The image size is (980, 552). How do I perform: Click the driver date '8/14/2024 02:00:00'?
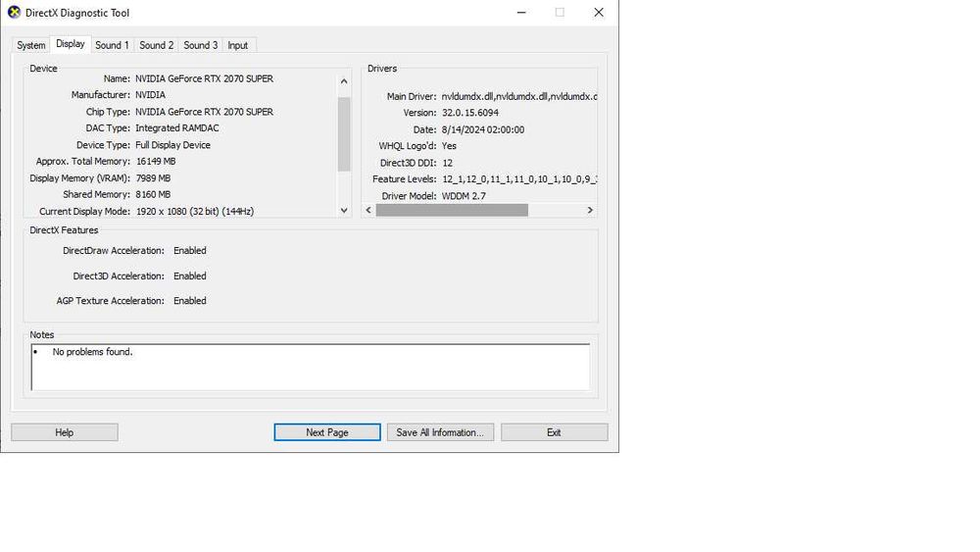click(483, 129)
